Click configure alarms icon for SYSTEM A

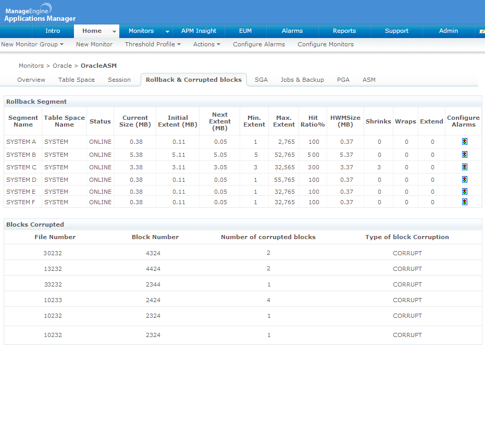pos(464,142)
